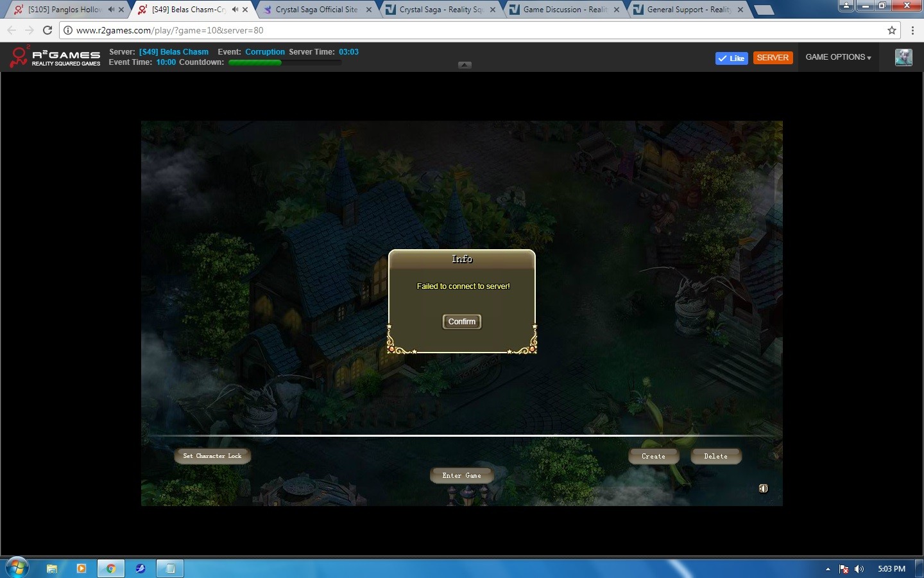Open the Chrome three-dot menu

[912, 30]
